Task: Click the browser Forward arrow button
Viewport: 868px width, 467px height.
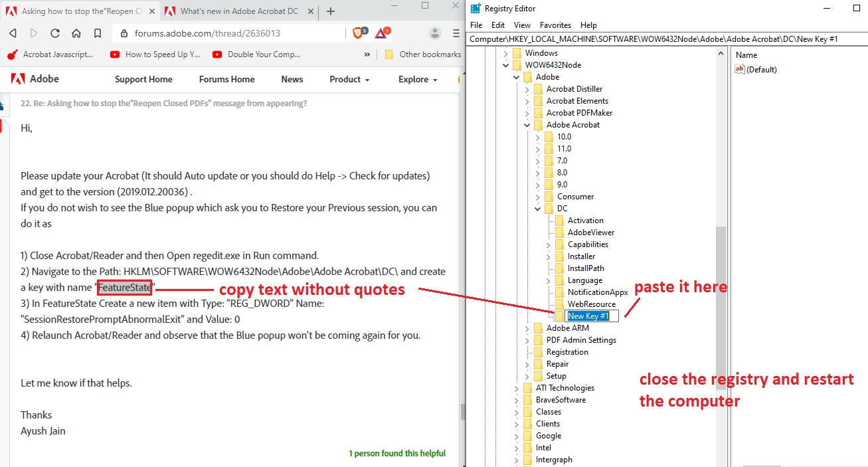Action: point(34,33)
